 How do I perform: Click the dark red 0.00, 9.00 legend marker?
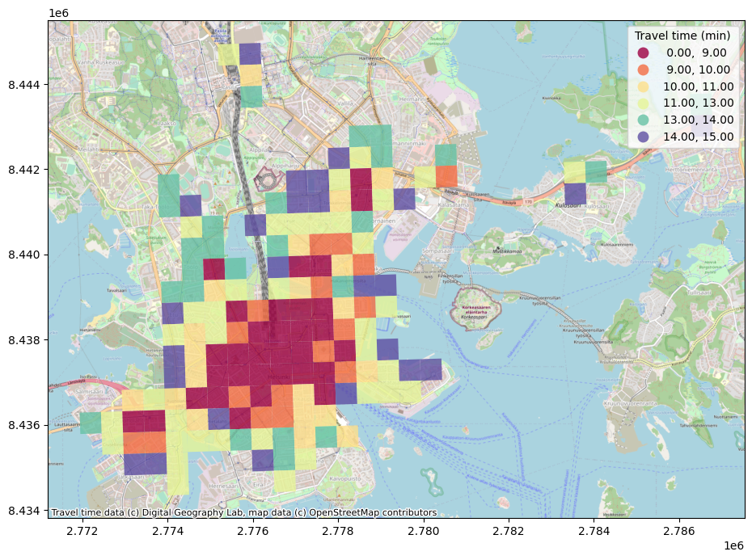coord(643,53)
